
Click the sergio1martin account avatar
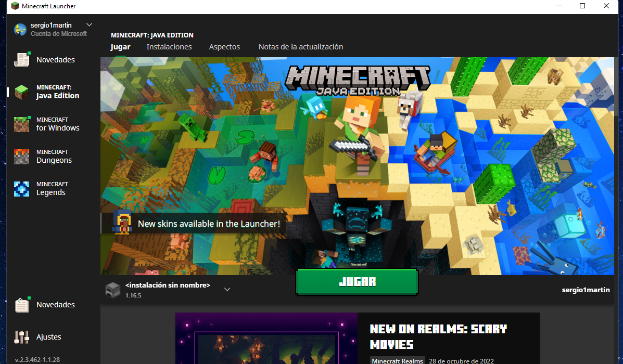[20, 29]
